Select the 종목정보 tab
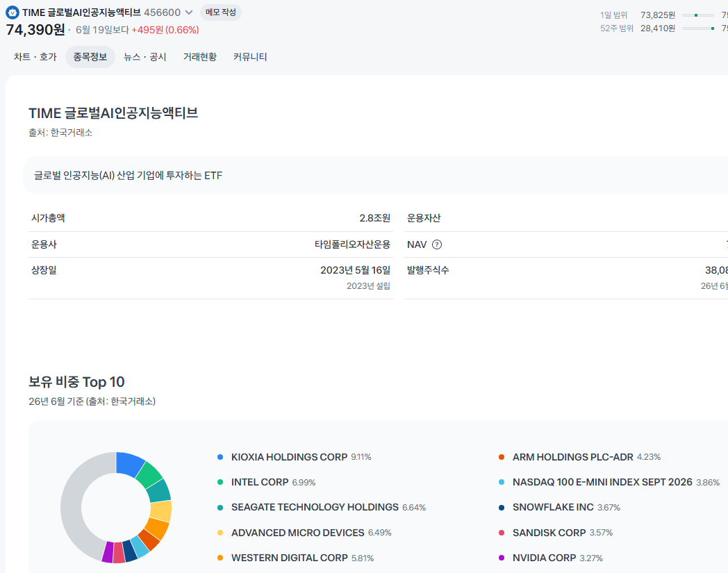This screenshot has width=728, height=573. click(90, 57)
